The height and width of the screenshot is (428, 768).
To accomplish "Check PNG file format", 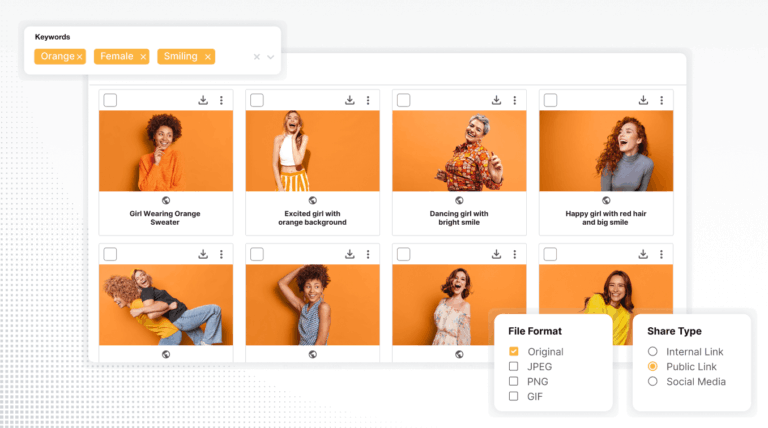I will click(x=513, y=381).
